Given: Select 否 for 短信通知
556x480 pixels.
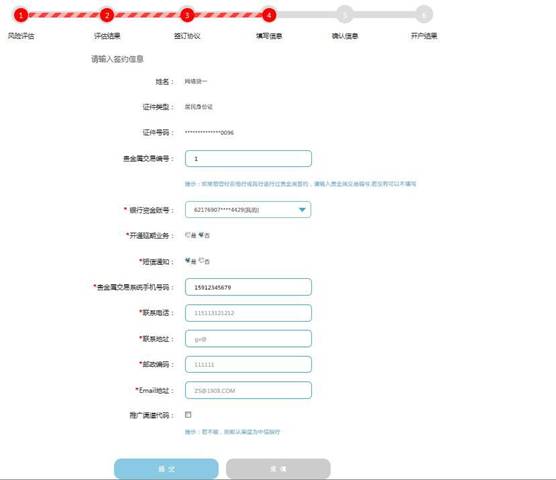Looking at the screenshot, I should (x=201, y=261).
